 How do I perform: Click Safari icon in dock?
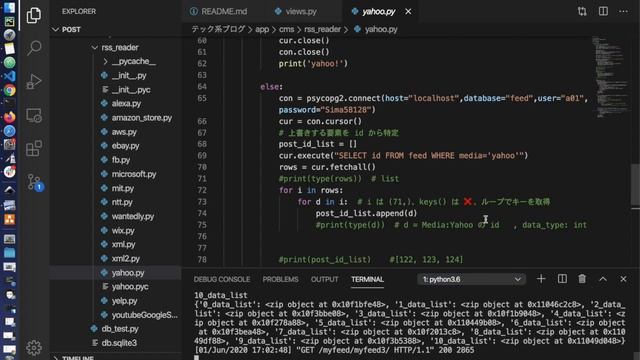9,131
